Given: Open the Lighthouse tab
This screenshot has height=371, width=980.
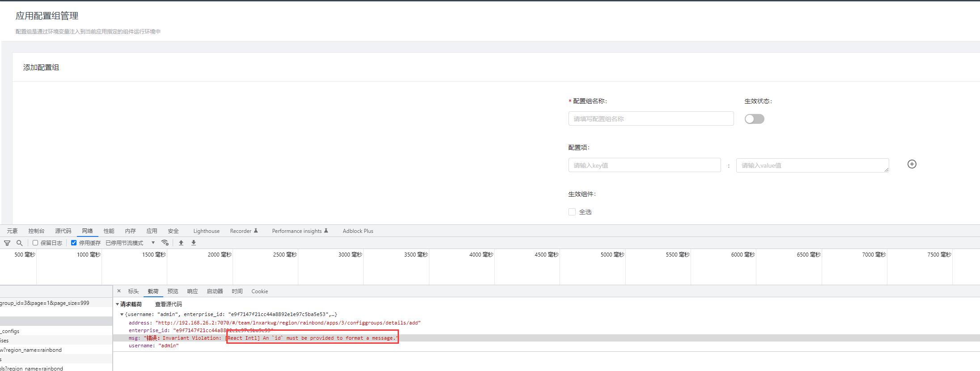Looking at the screenshot, I should tap(206, 231).
